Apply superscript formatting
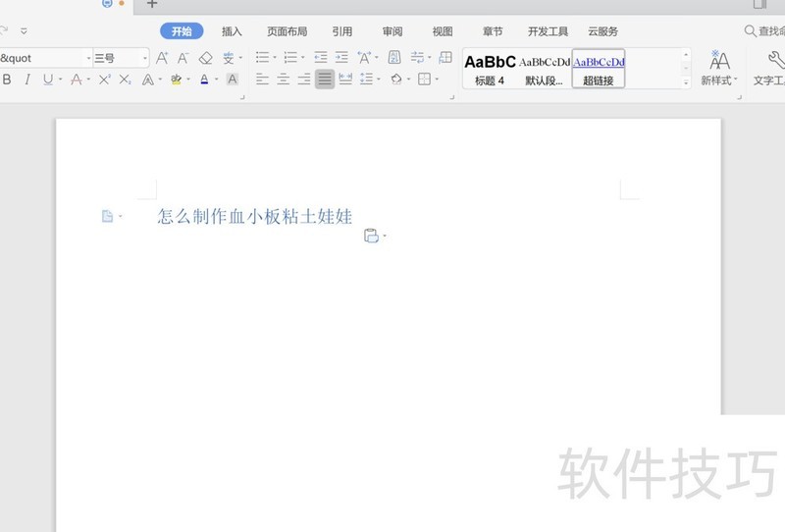This screenshot has width=785, height=532. [104, 80]
